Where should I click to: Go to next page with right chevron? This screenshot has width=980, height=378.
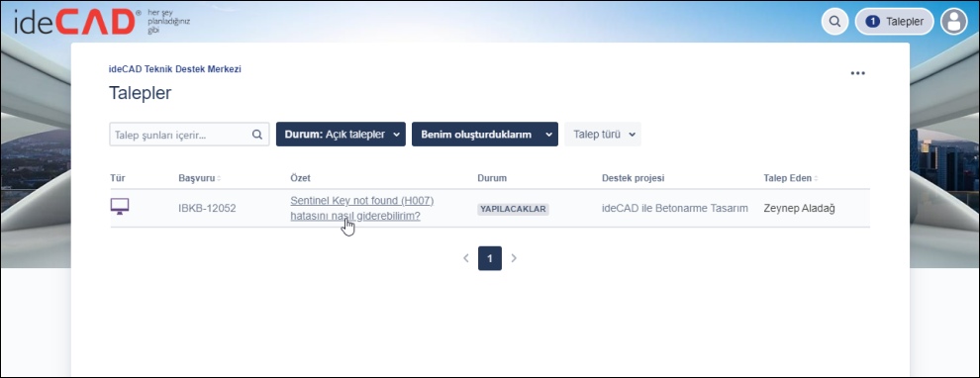515,258
